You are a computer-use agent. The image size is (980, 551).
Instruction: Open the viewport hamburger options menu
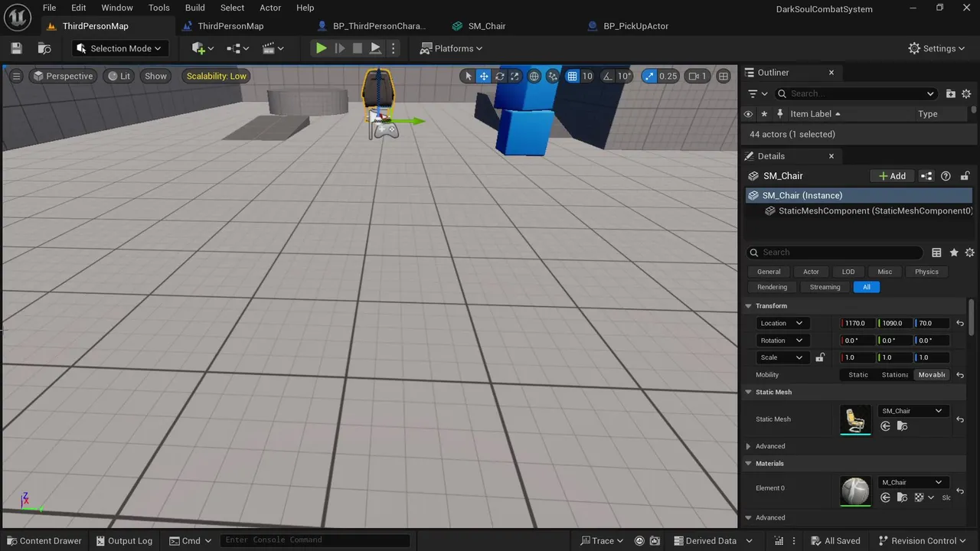(16, 76)
